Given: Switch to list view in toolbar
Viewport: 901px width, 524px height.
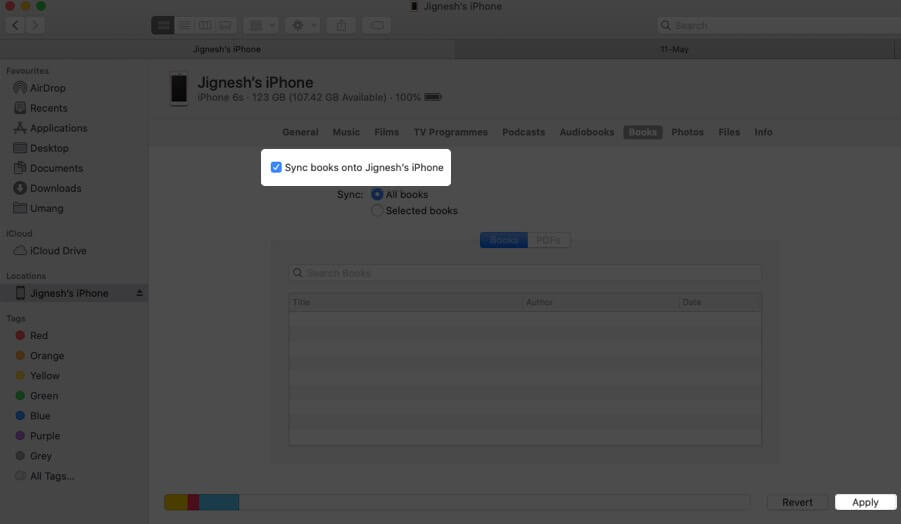Looking at the screenshot, I should click(x=184, y=25).
